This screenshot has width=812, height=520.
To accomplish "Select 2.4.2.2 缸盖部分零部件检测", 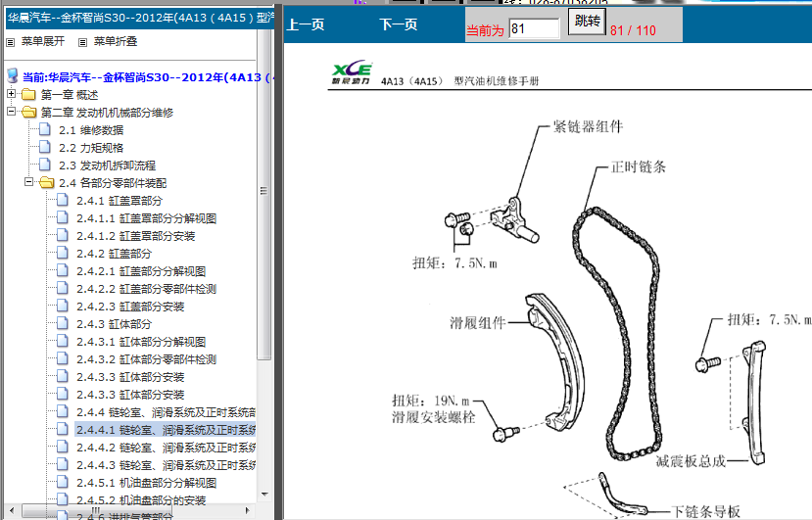I will tap(146, 289).
